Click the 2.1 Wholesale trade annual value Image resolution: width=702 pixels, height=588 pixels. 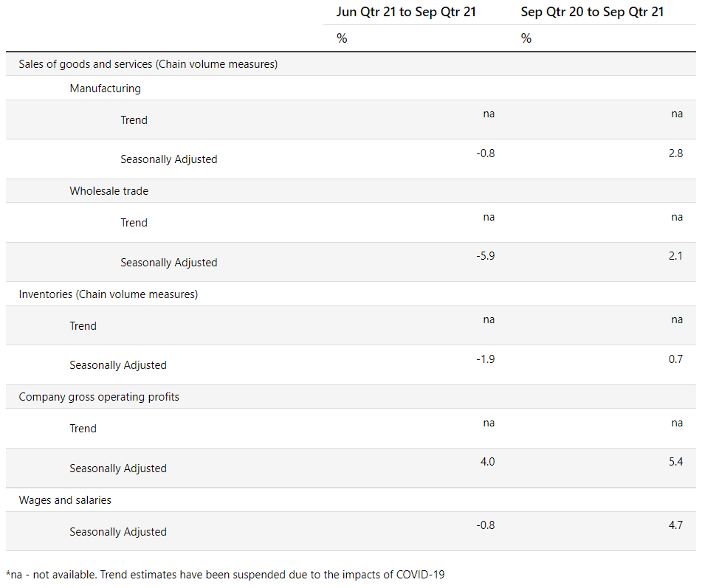click(x=675, y=256)
